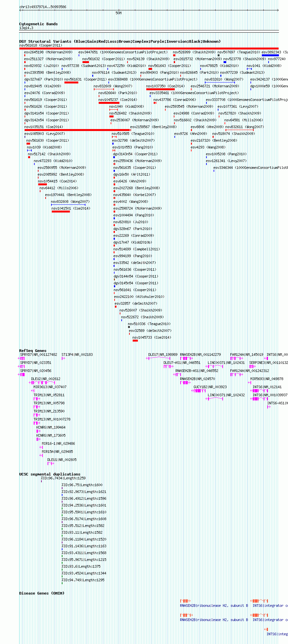Screen dimensions: 288x644
Task: Open the esv32589 (deSmith2007) variant label
Action: coord(150,331)
